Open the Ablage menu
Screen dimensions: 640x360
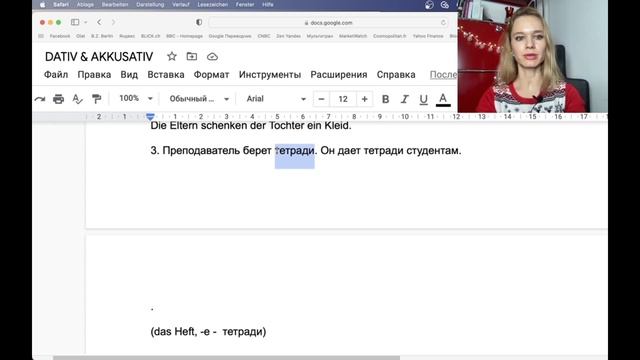point(85,5)
